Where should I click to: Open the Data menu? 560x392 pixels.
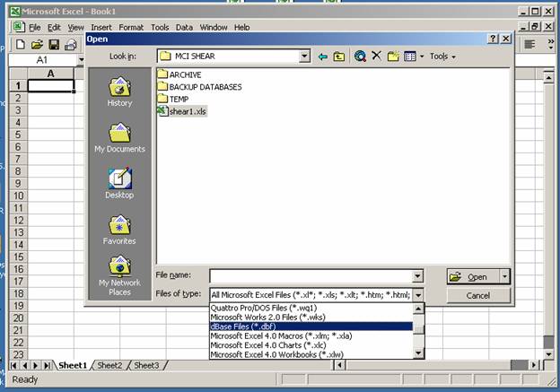[184, 28]
